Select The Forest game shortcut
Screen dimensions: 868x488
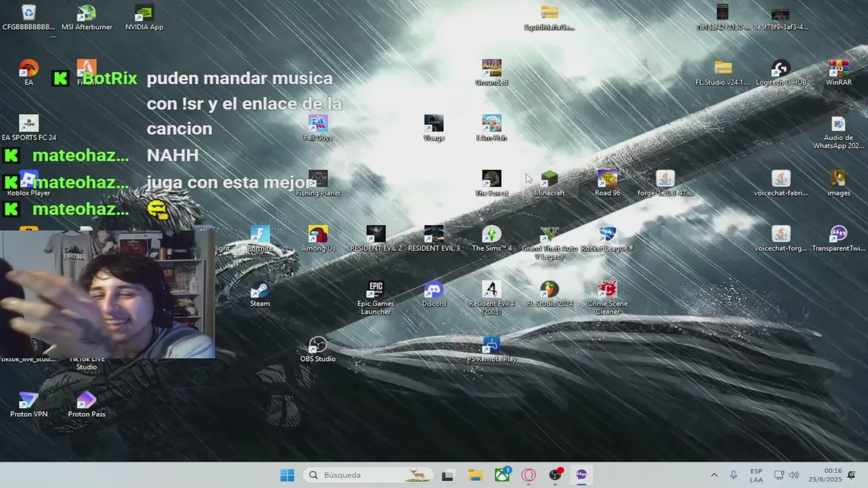tap(492, 184)
